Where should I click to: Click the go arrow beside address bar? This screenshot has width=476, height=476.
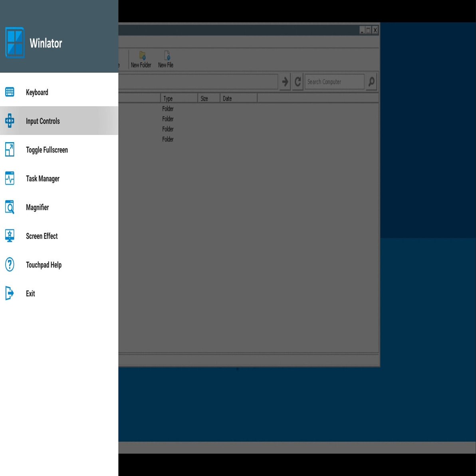tap(285, 81)
